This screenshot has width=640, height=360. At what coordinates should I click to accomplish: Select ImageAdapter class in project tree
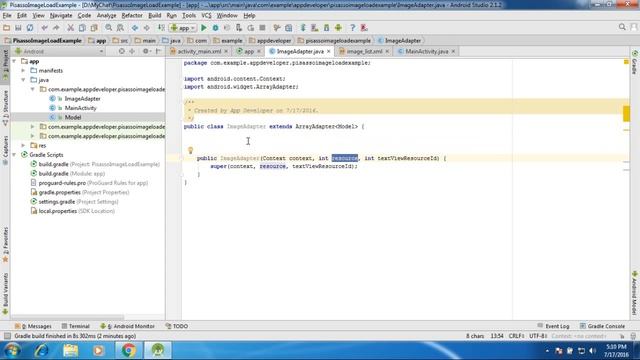pyautogui.click(x=82, y=99)
